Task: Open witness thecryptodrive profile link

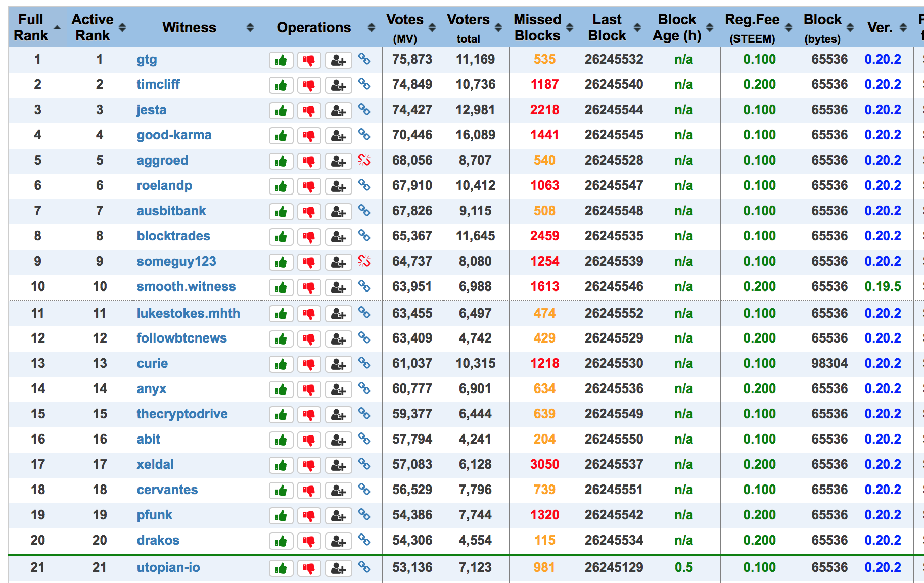Action: 182,414
